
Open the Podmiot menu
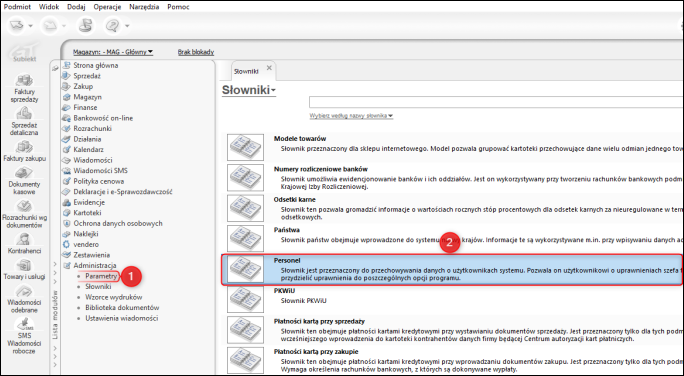[17, 7]
